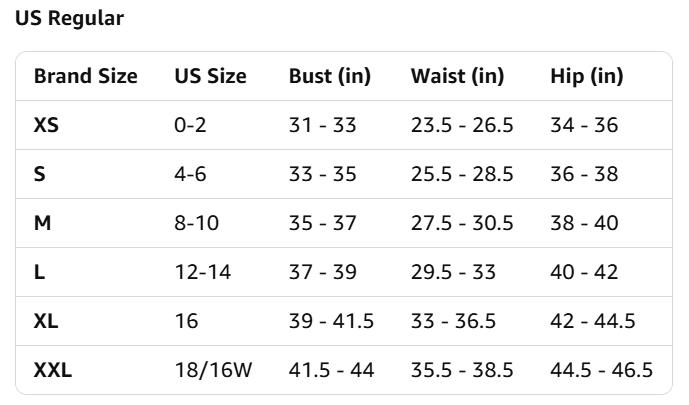Screen dimensions: 689x405
Task: Click the US Size column header
Action: (x=210, y=76)
